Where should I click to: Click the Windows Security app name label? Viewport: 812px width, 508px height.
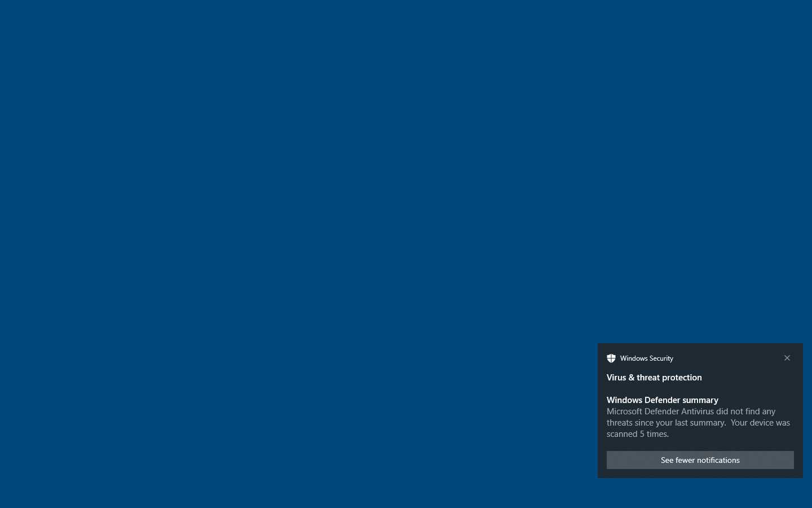647,358
